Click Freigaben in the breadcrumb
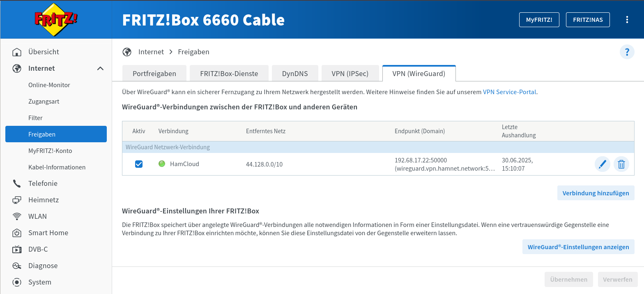This screenshot has height=294, width=644. (193, 52)
